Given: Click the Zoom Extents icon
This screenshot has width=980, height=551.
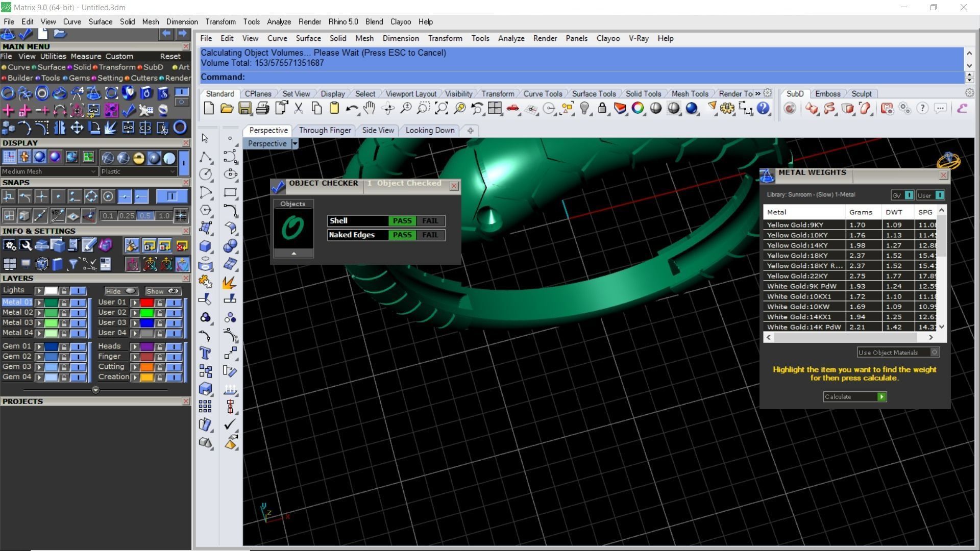Looking at the screenshot, I should (x=442, y=108).
